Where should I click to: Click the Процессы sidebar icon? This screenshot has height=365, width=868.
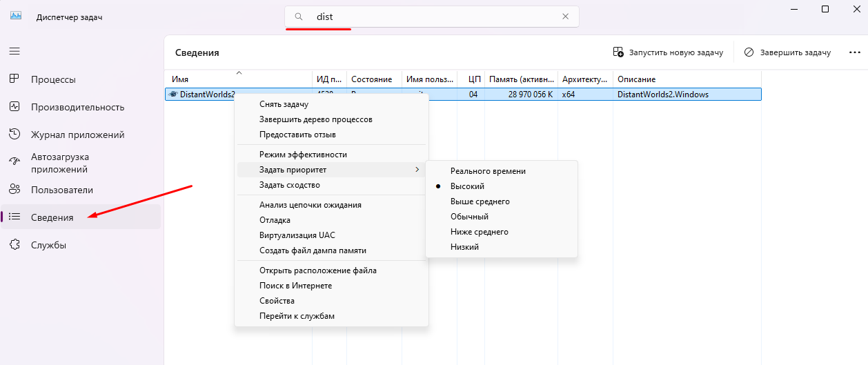(14, 79)
